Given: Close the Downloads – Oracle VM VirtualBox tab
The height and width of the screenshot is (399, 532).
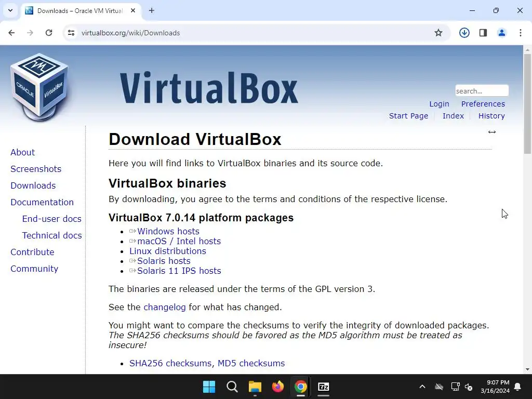Looking at the screenshot, I should 133,10.
